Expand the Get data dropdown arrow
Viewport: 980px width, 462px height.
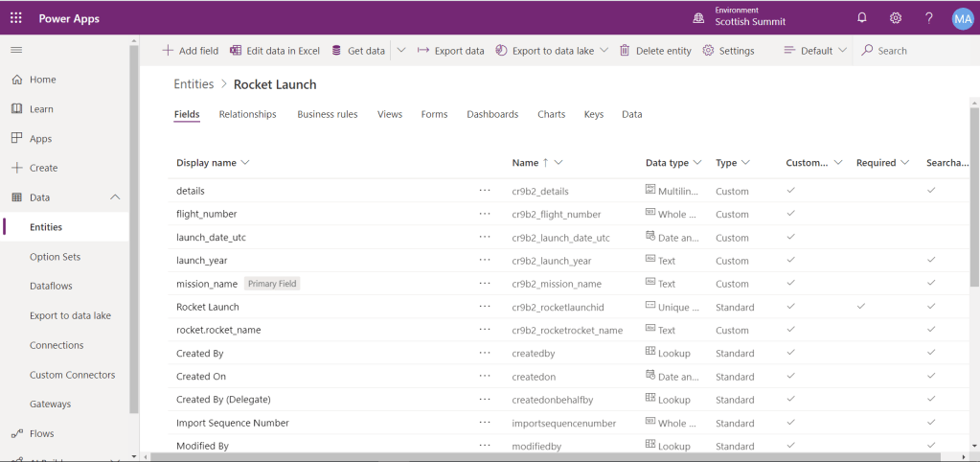[401, 51]
